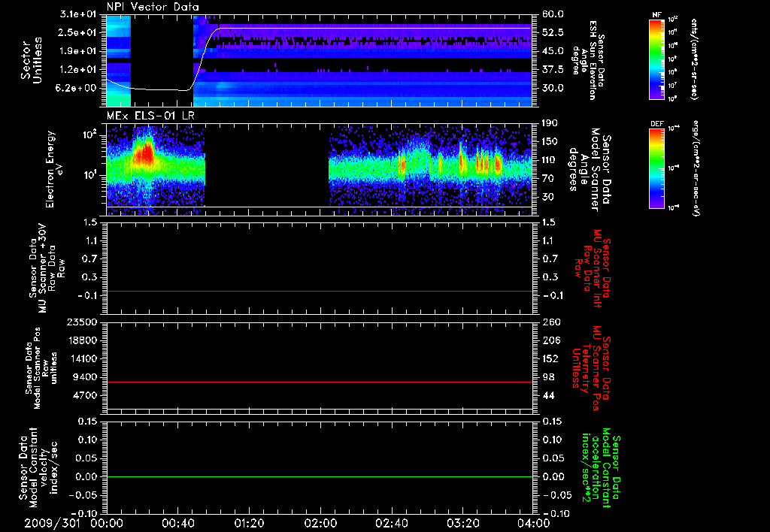This screenshot has height=532, width=770.
Task: Click the NF rainbow color bar
Action: 656,59
